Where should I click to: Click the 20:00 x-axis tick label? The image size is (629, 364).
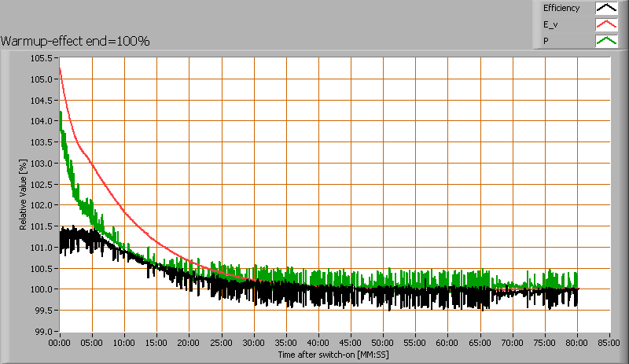[x=189, y=343]
